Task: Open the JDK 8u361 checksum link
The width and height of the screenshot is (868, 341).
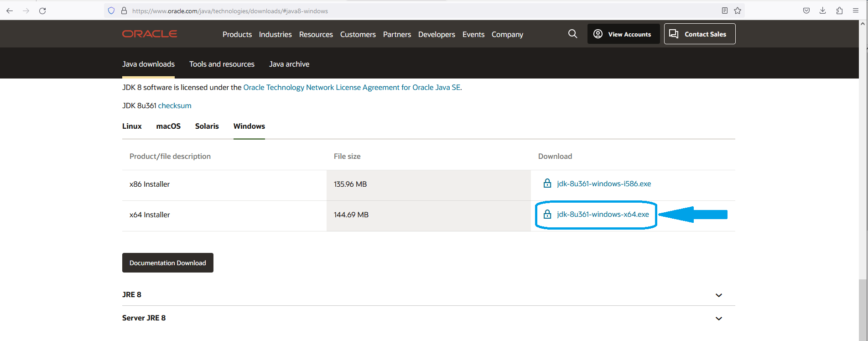Action: (x=175, y=105)
